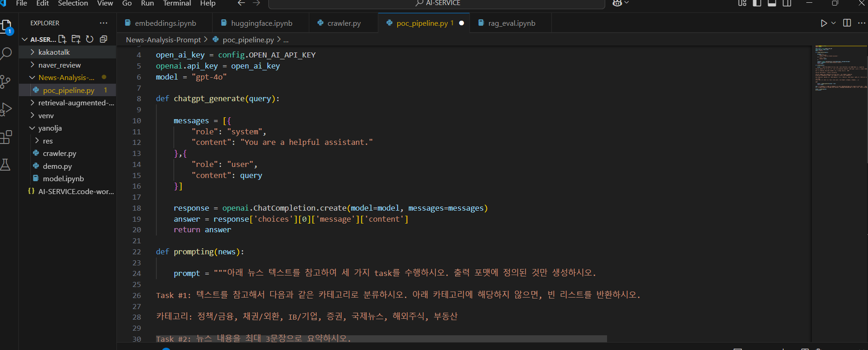Click the code minimap overview
Image resolution: width=868 pixels, height=350 pixels.
(x=839, y=68)
